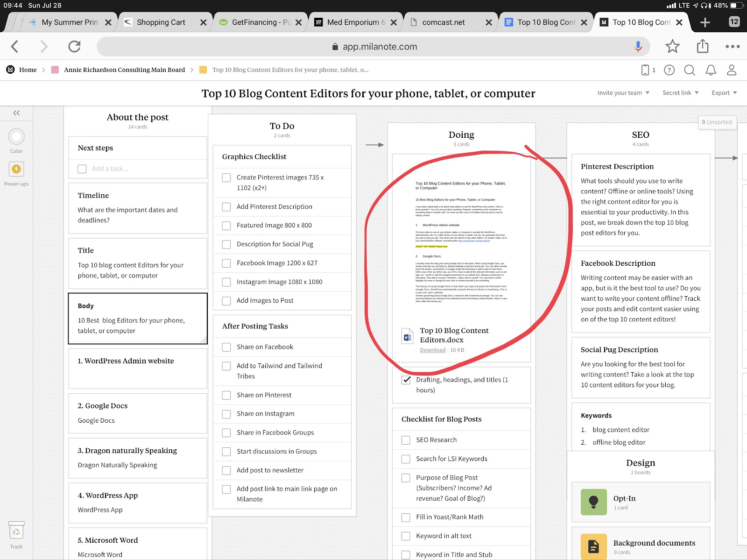Image resolution: width=747 pixels, height=560 pixels.
Task: Close the comcast.net tab
Action: point(489,22)
